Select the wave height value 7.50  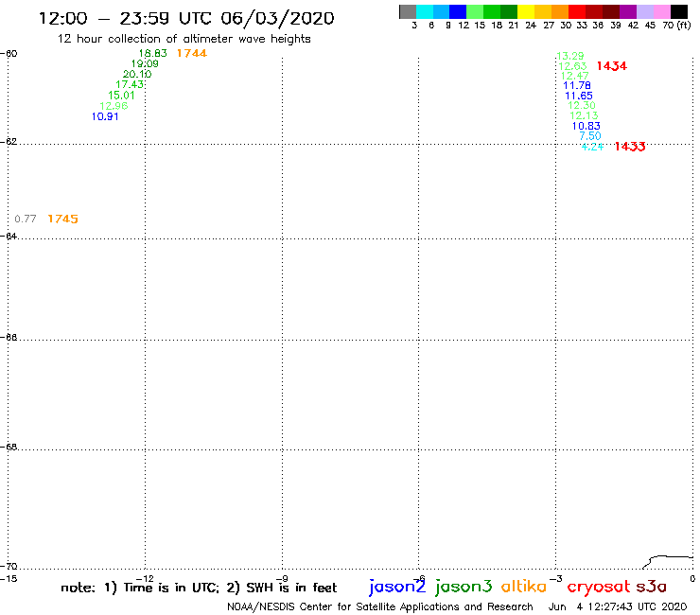coord(590,136)
